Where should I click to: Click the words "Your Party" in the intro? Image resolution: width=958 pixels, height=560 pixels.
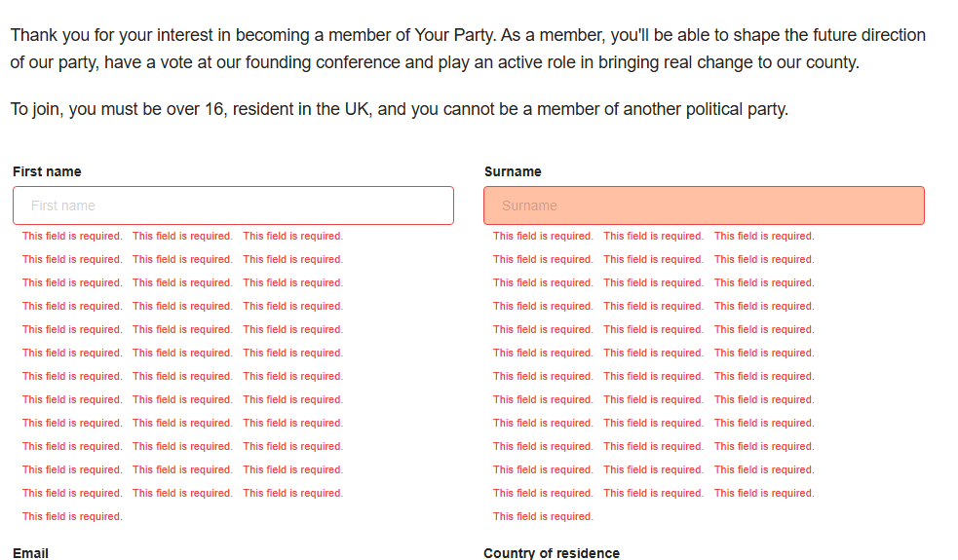(x=454, y=35)
